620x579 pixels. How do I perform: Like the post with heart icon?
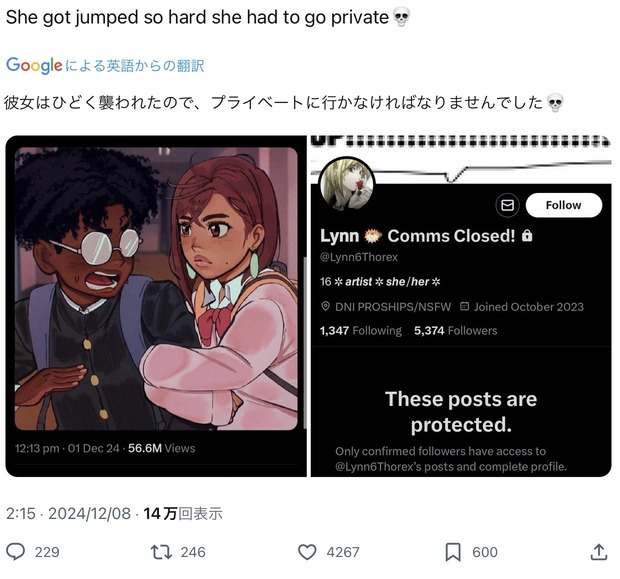click(307, 552)
